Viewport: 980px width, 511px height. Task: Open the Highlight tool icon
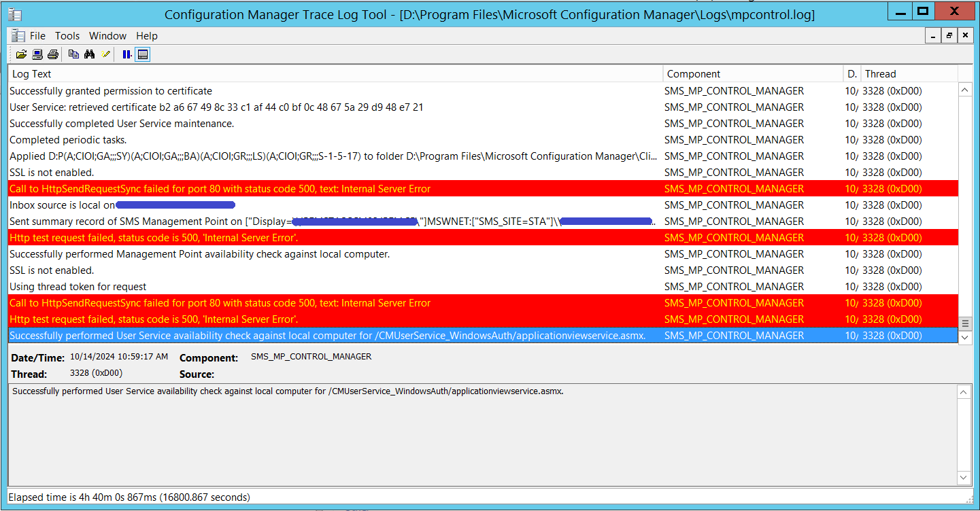[x=106, y=54]
